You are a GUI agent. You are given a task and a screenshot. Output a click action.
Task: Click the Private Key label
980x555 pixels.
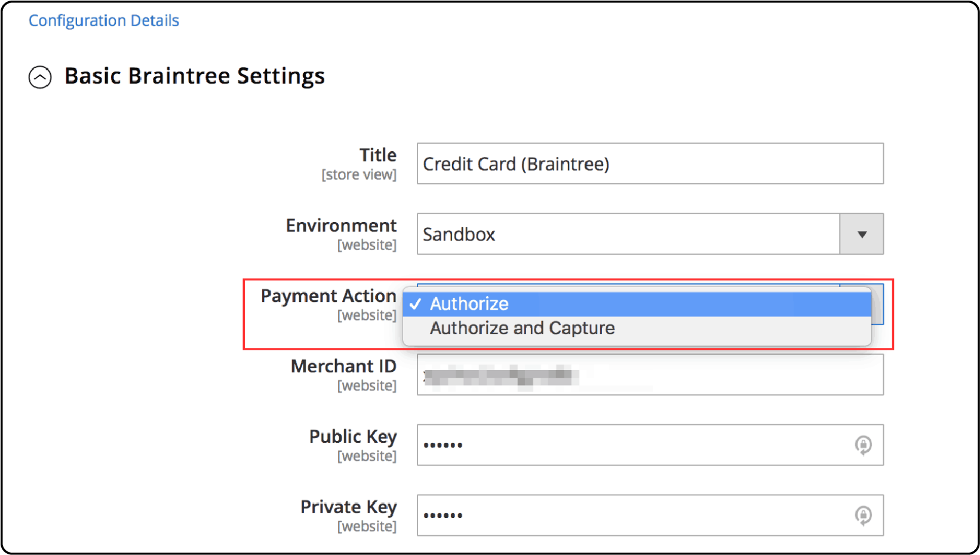349,507
